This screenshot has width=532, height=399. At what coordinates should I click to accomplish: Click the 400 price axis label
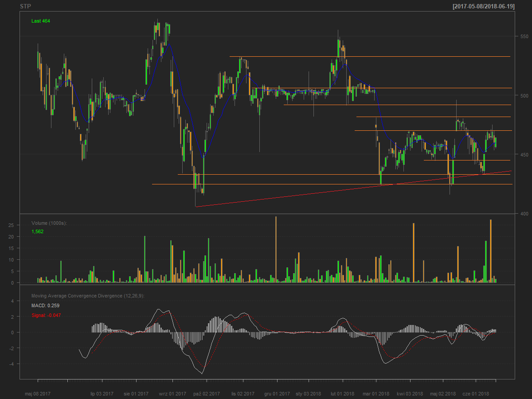point(525,214)
